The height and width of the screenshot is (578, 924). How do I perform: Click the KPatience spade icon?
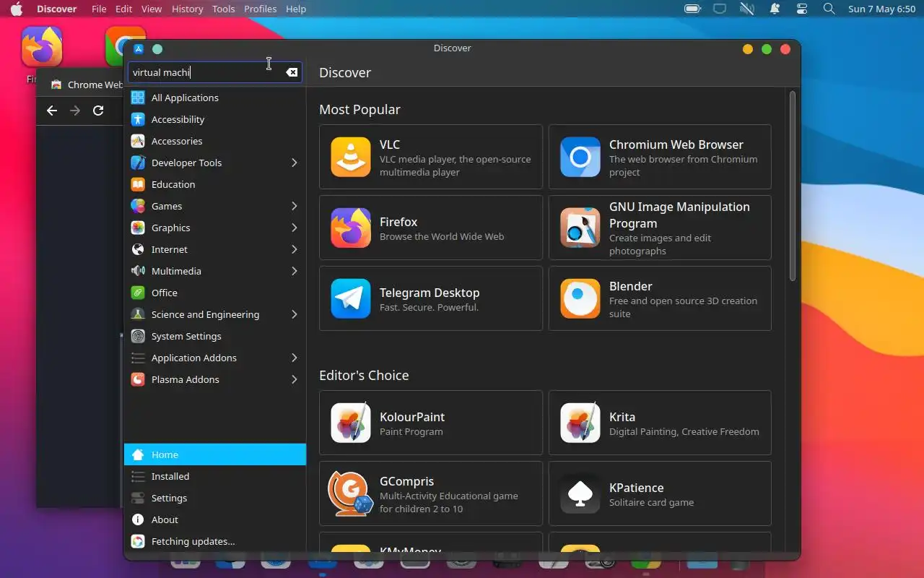tap(580, 493)
